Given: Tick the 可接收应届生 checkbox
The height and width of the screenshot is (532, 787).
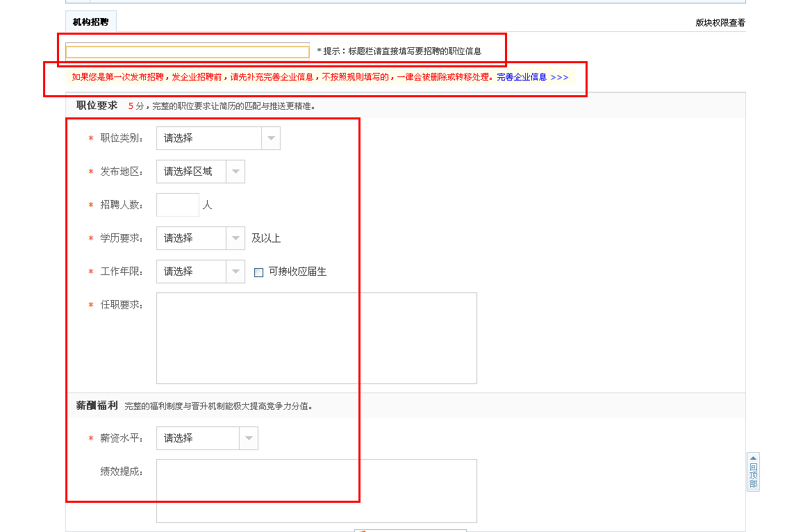Looking at the screenshot, I should [259, 272].
